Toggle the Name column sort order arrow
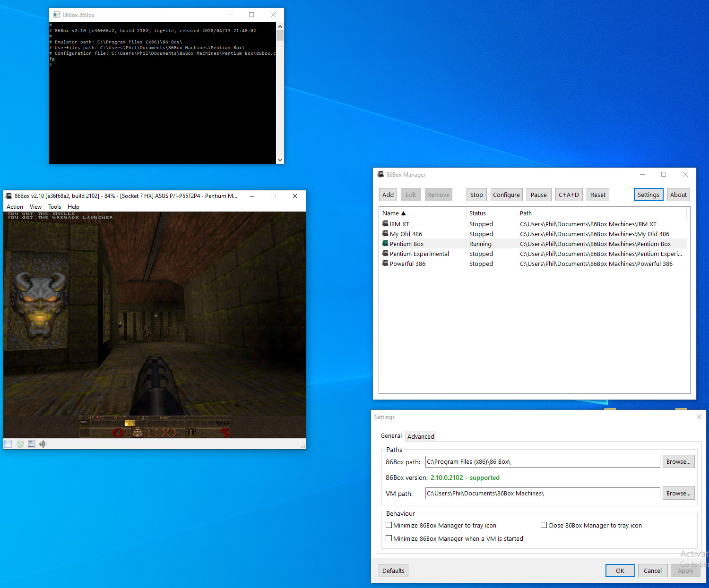 (403, 213)
